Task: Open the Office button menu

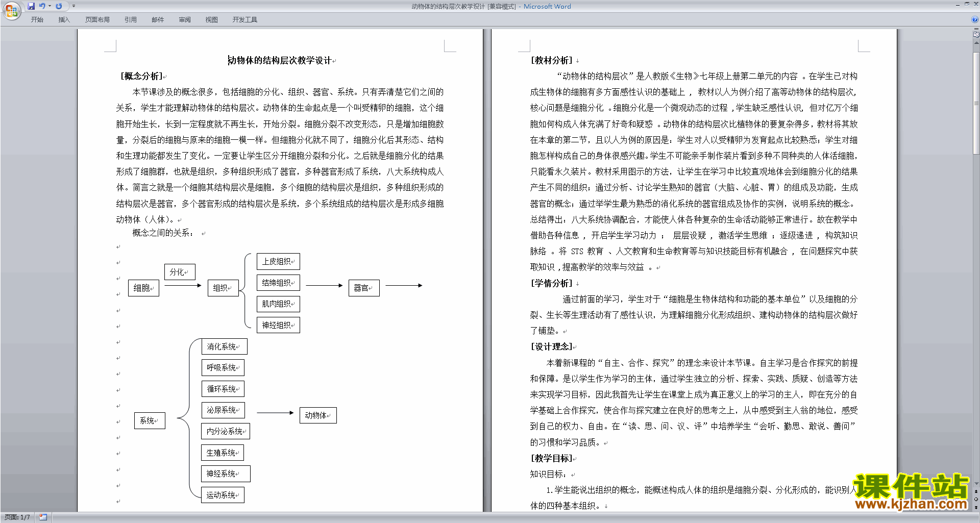Action: (11, 10)
